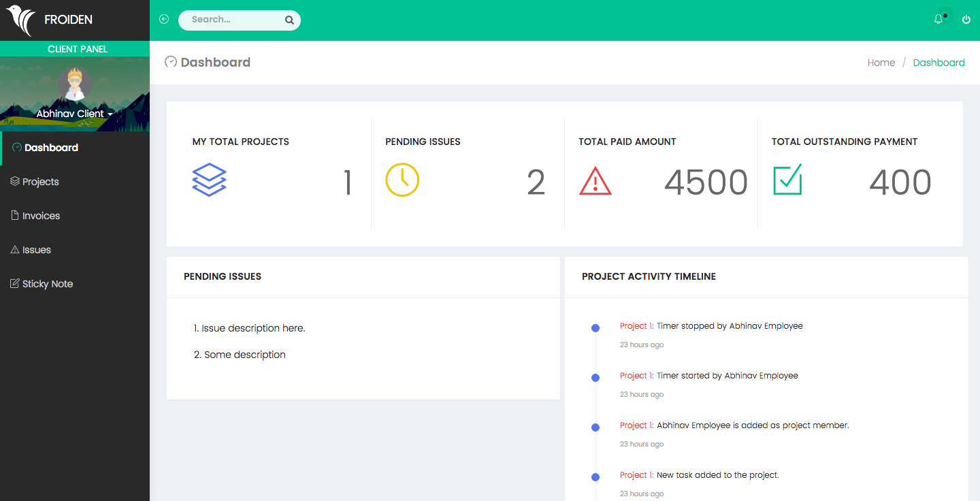Viewport: 980px width, 501px height.
Task: Focus the Search input field
Action: (x=231, y=20)
